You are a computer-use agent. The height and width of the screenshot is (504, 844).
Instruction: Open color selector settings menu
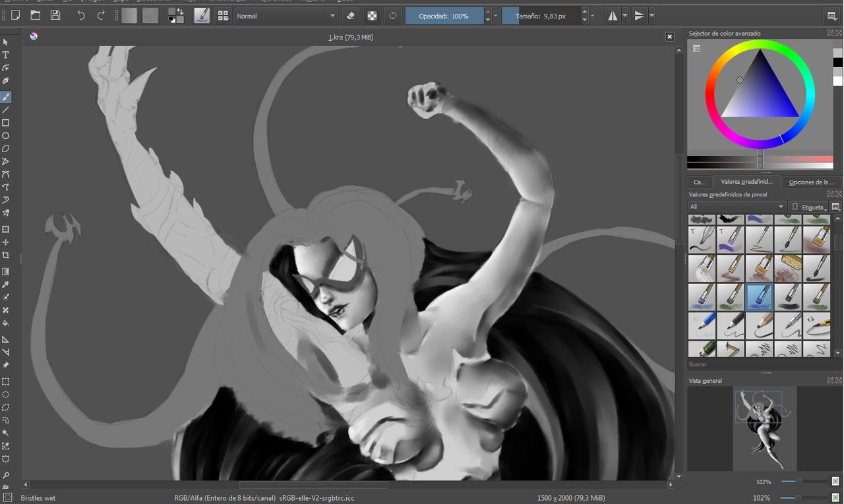pos(696,48)
